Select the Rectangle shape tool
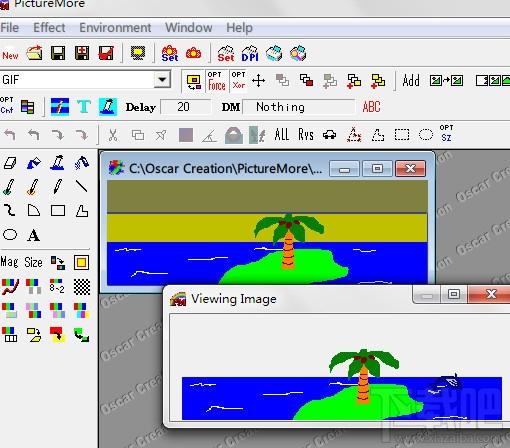 pos(58,211)
